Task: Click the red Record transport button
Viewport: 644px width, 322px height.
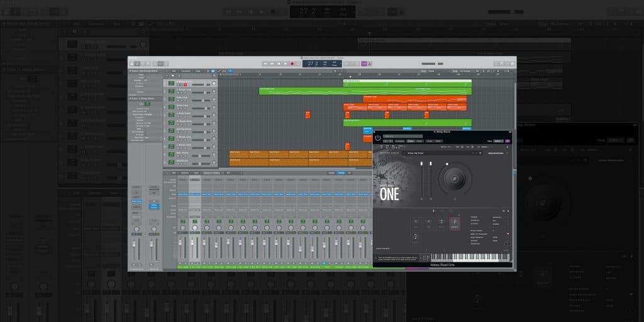Action: 292,64
